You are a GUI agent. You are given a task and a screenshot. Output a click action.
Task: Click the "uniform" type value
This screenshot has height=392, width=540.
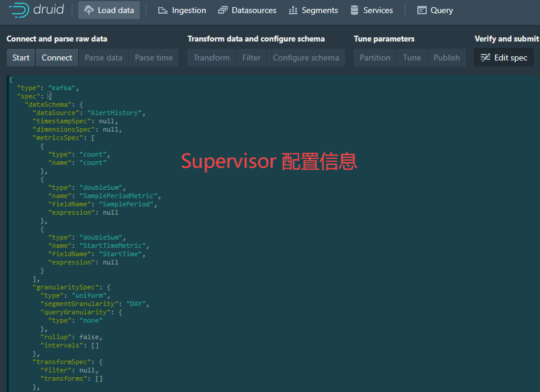(89, 295)
